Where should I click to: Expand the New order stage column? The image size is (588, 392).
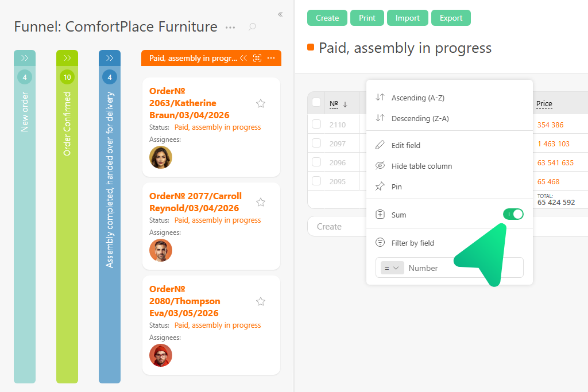pos(25,58)
